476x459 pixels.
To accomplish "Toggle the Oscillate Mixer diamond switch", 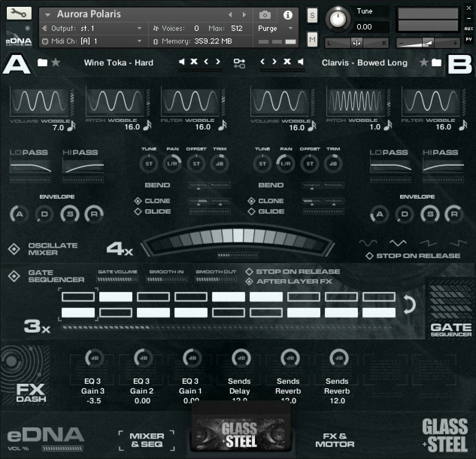I will (14, 249).
